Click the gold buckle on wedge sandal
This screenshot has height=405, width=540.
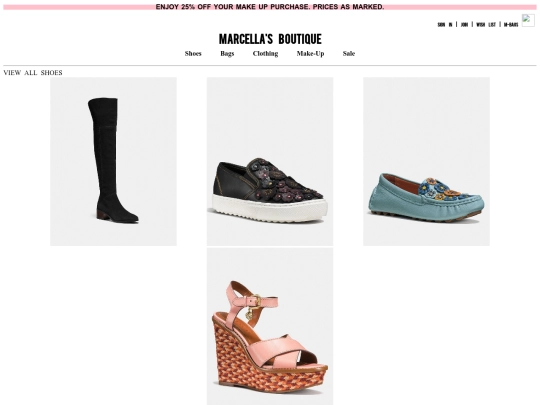(x=257, y=300)
